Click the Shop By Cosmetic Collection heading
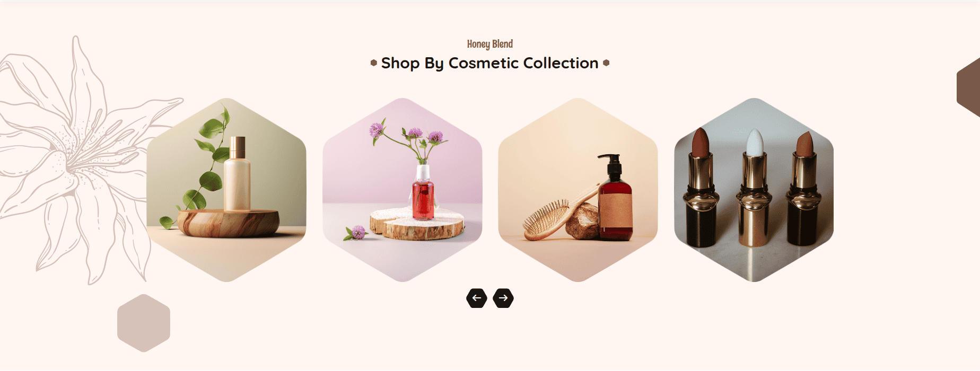 490,63
